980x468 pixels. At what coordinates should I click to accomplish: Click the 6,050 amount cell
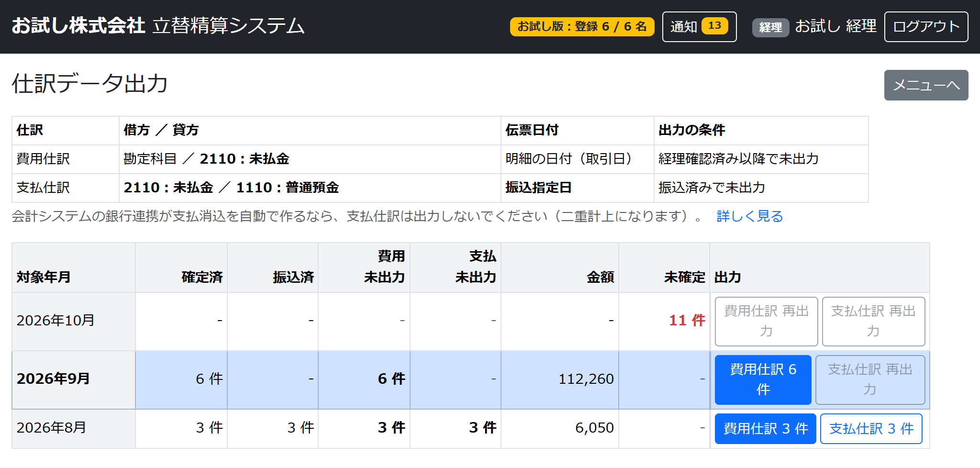pyautogui.click(x=560, y=428)
